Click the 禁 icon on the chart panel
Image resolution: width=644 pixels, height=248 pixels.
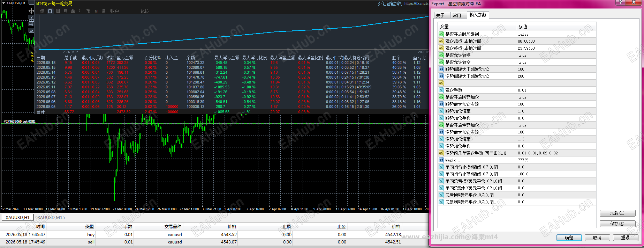31,24
